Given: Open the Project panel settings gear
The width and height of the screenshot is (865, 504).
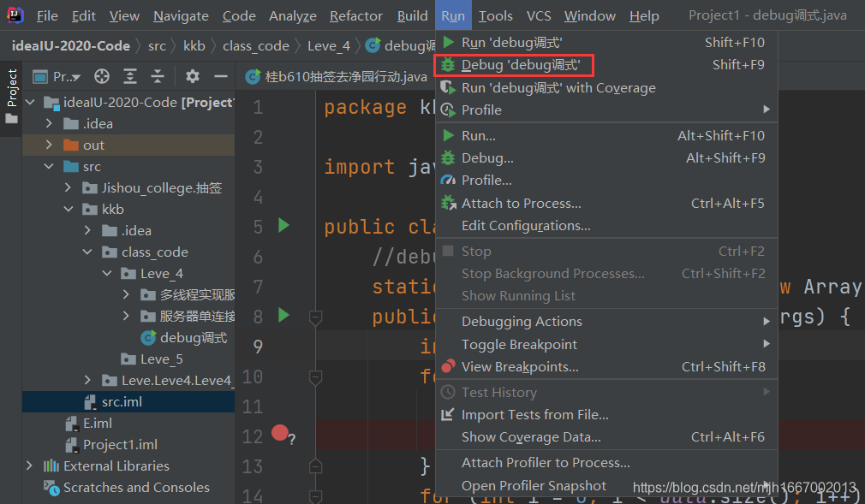Looking at the screenshot, I should (193, 76).
